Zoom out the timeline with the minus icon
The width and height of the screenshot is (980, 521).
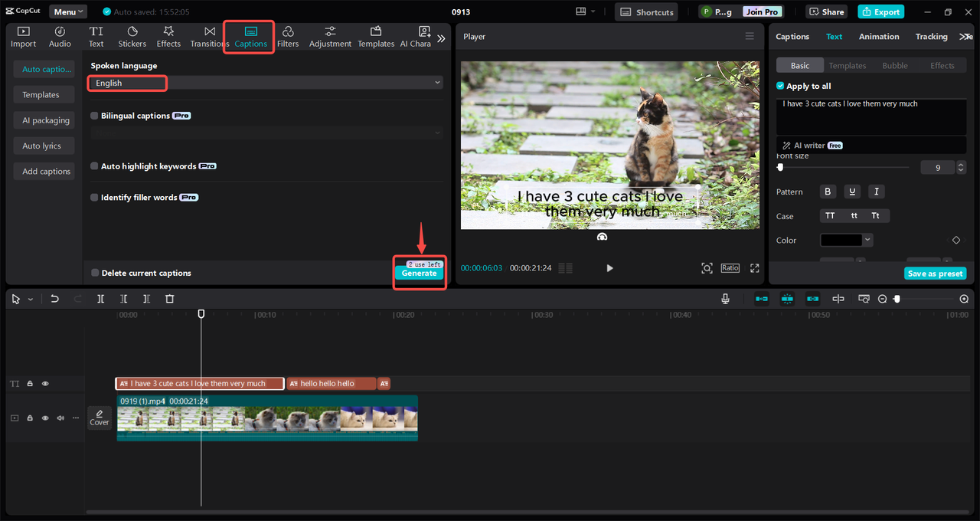click(x=883, y=299)
